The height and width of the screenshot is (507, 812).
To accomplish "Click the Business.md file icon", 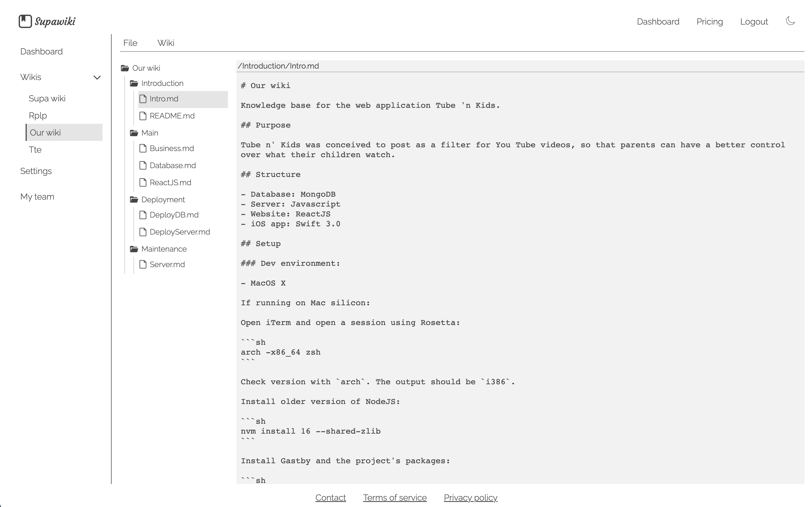I will (x=143, y=149).
